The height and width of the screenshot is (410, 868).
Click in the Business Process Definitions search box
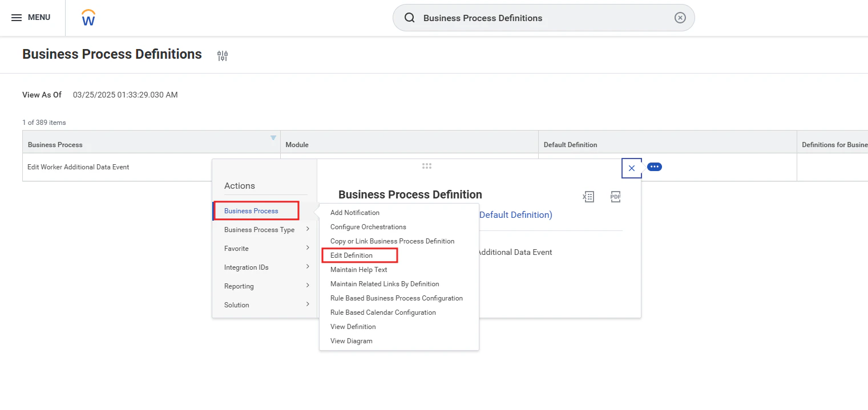544,18
